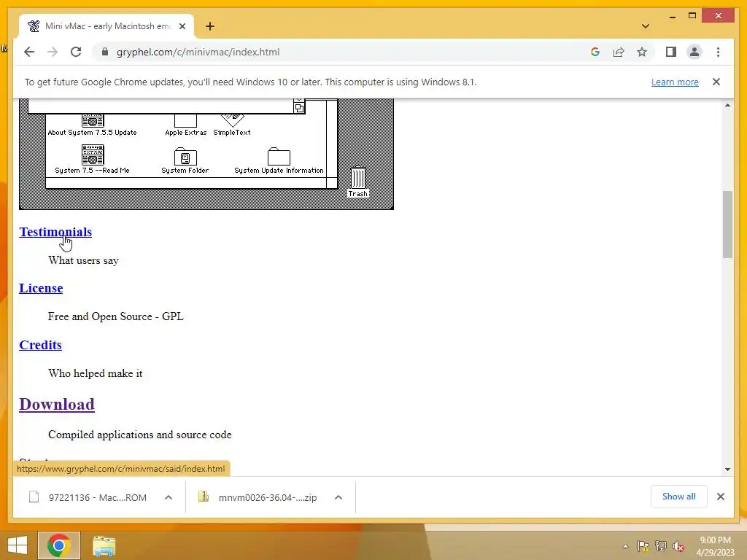Open the Download link
Viewport: 747px width, 560px height.
pos(57,404)
